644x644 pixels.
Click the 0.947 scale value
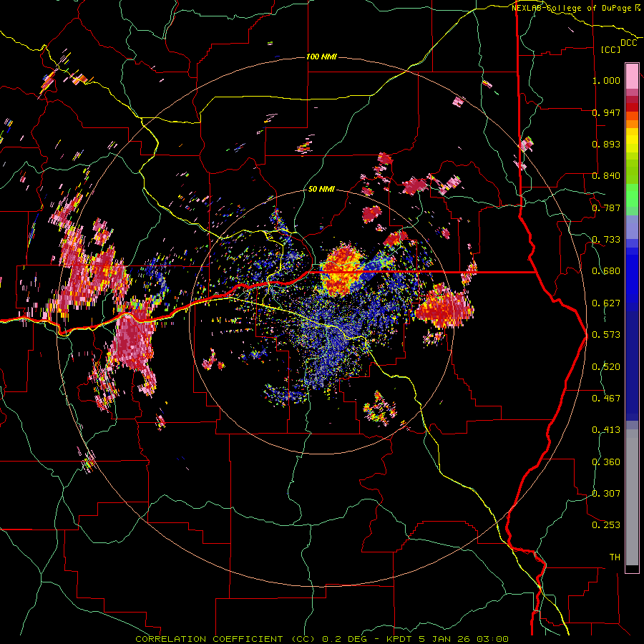point(606,112)
